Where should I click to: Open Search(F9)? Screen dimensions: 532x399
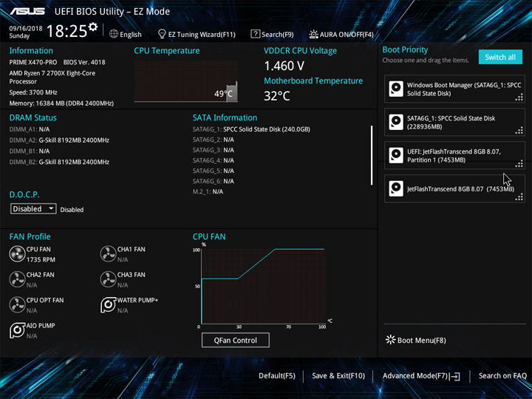tap(272, 34)
